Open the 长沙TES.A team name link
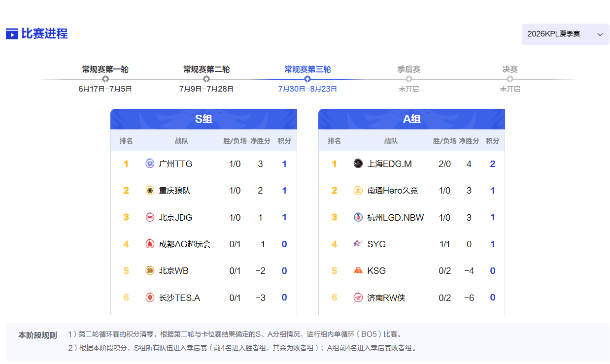The height and width of the screenshot is (364, 610). pos(179,298)
